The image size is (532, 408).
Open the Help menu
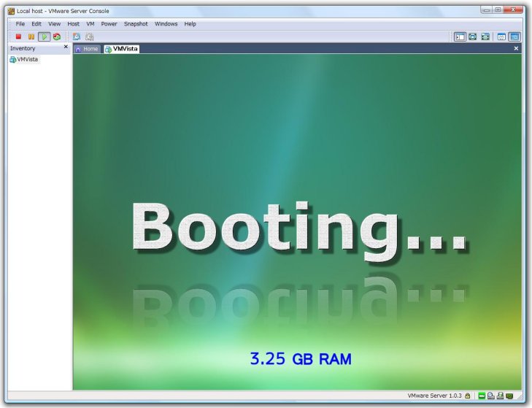[x=190, y=24]
